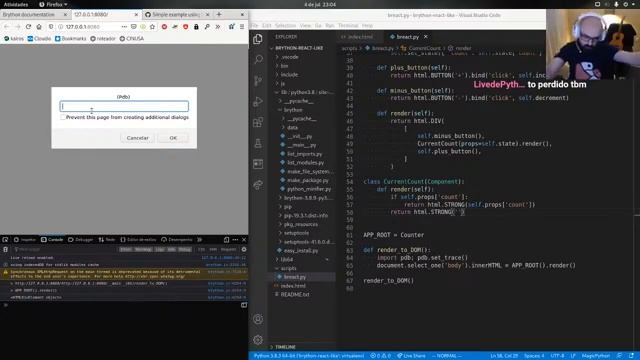Open the CINUSA bookmark
The image size is (640, 360).
(x=131, y=38)
